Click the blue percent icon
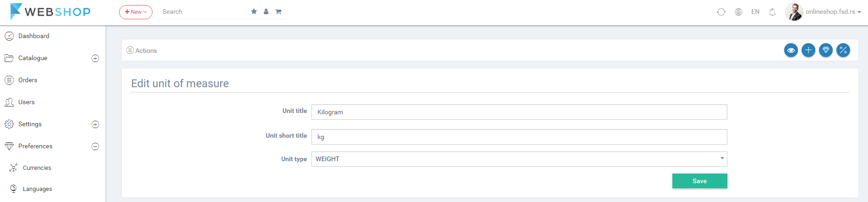The height and width of the screenshot is (202, 868). click(x=843, y=50)
